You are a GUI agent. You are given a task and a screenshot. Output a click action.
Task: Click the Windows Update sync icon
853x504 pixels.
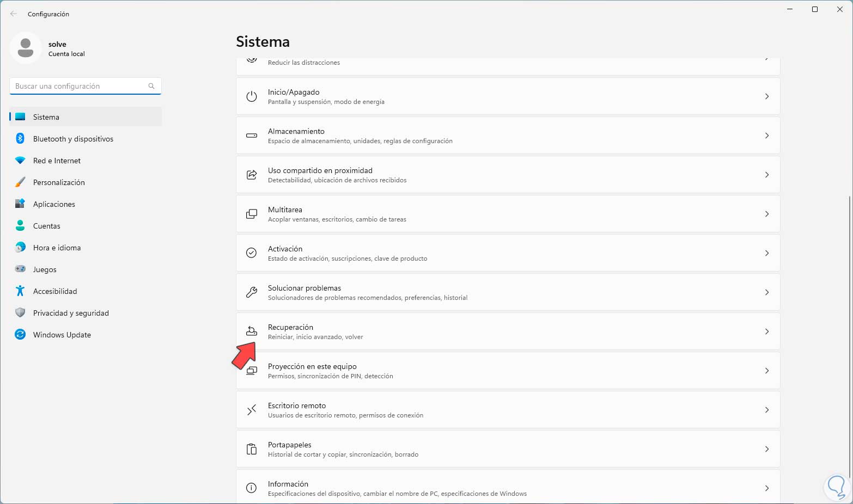pos(20,335)
